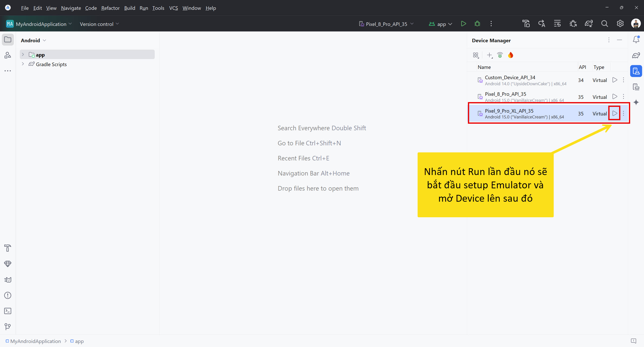Open the Build hammer tool window

pos(8,248)
